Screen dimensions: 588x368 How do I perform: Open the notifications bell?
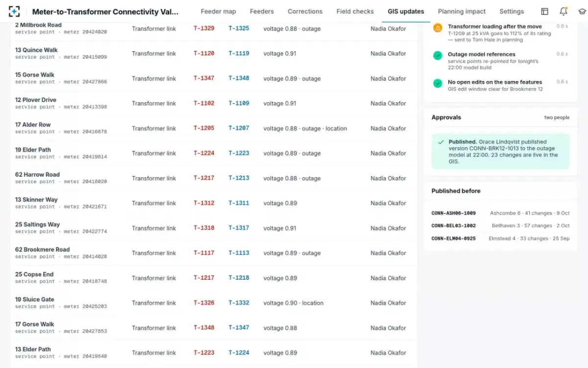pos(563,11)
